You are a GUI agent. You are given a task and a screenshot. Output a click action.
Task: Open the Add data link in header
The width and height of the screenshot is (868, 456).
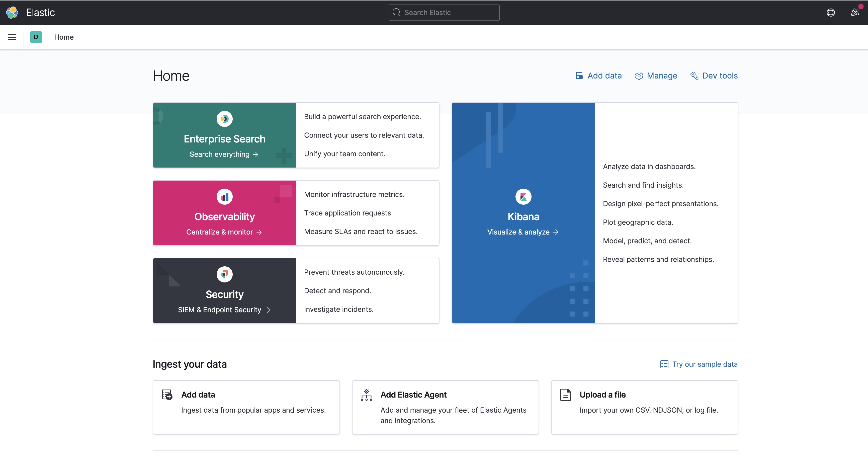(598, 76)
